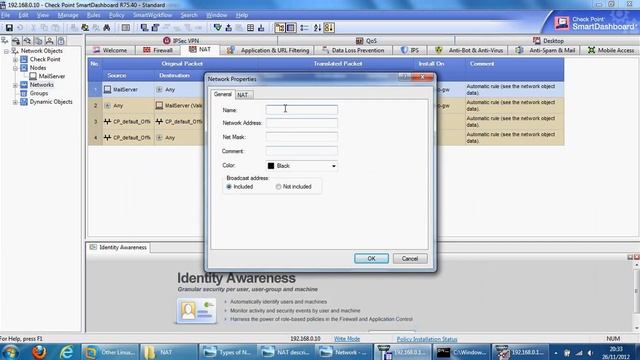Click the Name input field
This screenshot has height=360, width=640.
coord(302,110)
